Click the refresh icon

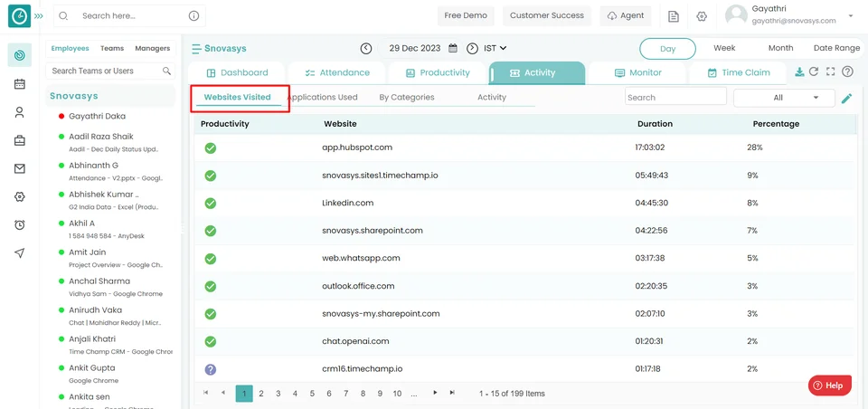[814, 71]
